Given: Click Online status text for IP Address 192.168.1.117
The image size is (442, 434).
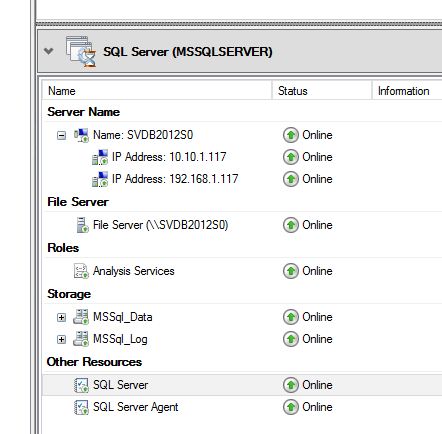Looking at the screenshot, I should tap(317, 179).
